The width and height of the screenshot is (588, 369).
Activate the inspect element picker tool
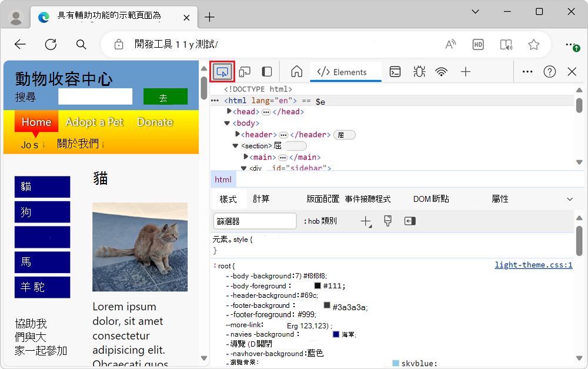point(222,71)
